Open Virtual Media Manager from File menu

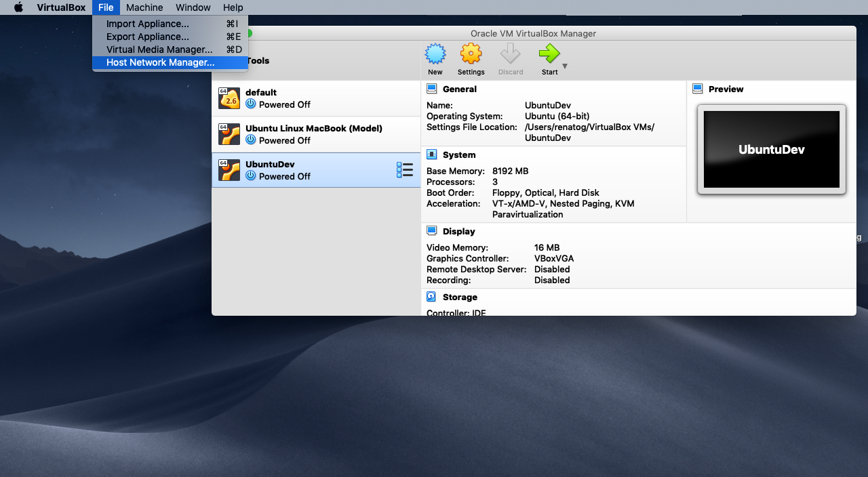coord(170,49)
